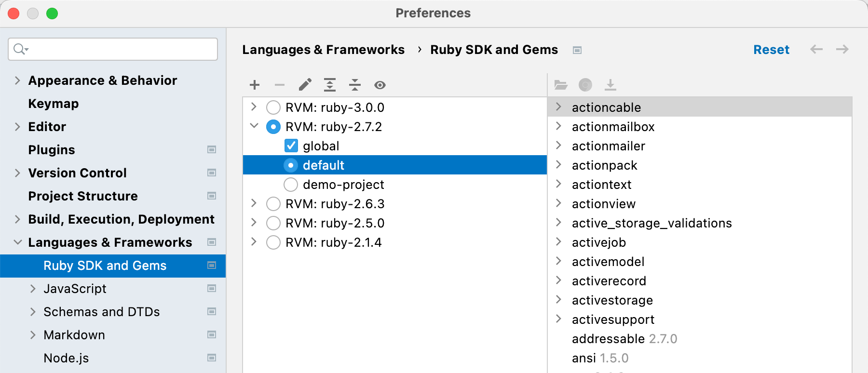Click the download gems icon
The width and height of the screenshot is (868, 373).
tap(610, 85)
